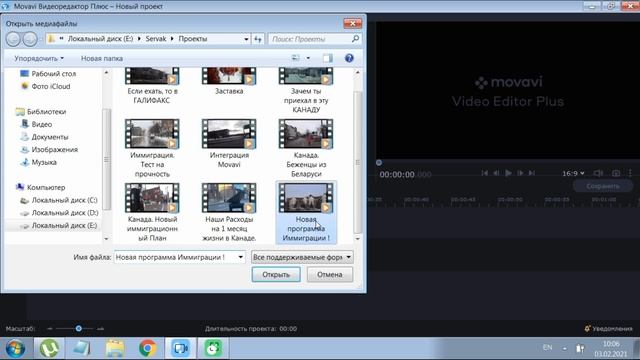Click the Новая папка button
The height and width of the screenshot is (360, 640).
102,58
